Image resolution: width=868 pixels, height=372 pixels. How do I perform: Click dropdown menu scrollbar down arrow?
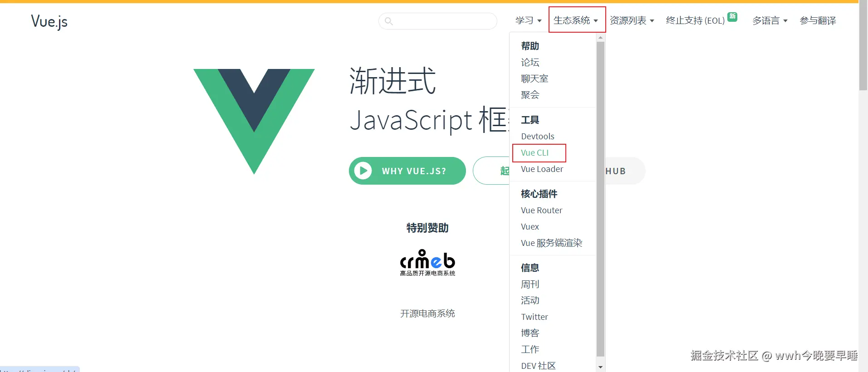[600, 367]
